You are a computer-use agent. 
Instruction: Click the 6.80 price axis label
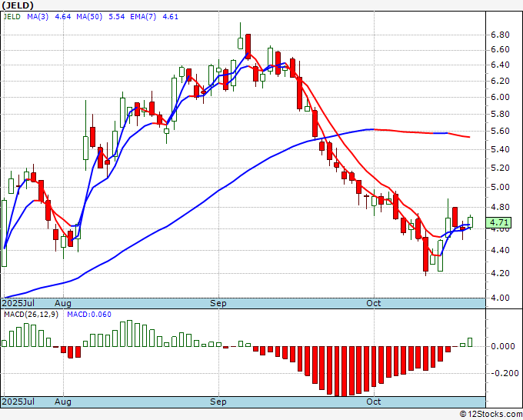coord(500,35)
